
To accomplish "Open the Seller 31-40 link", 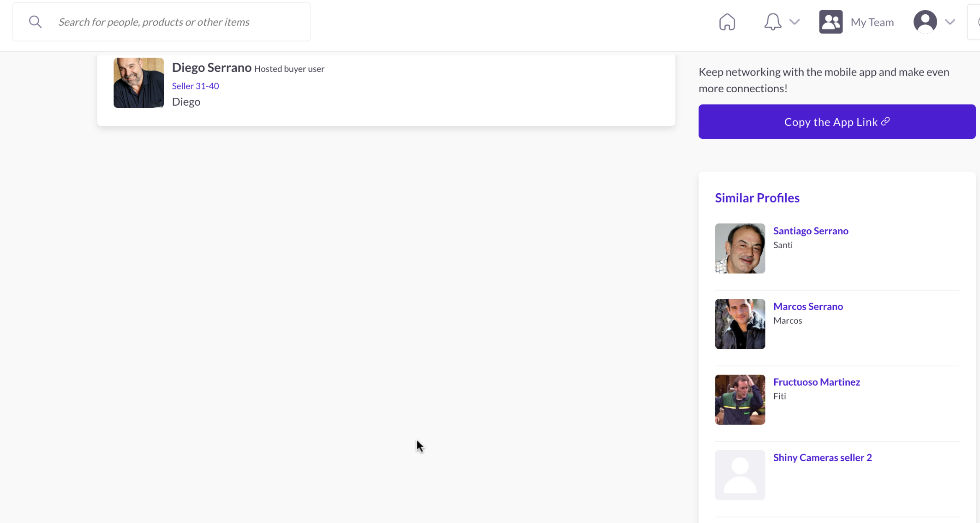I will coord(195,86).
